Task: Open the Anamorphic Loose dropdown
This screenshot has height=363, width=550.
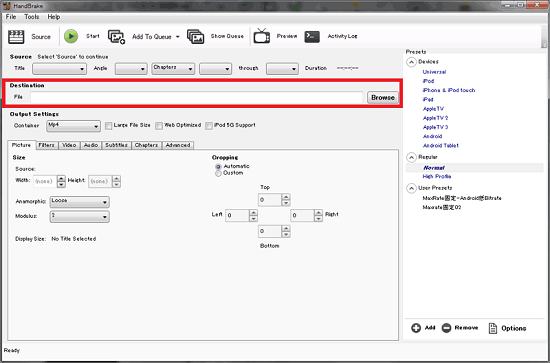Action: 80,202
